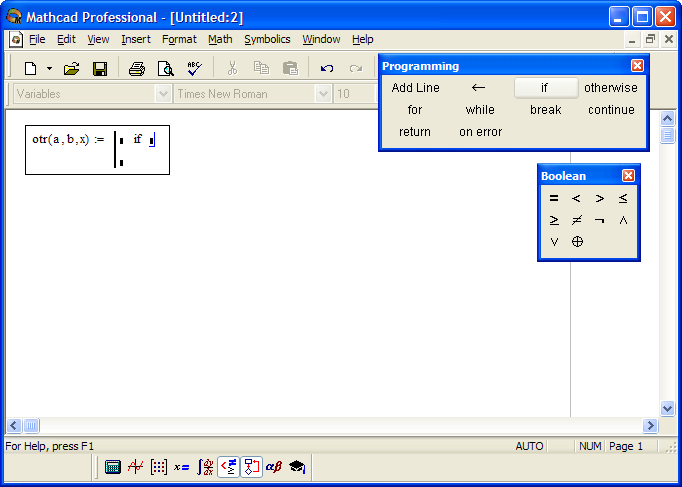Insert the return statement
Image resolution: width=682 pixels, height=487 pixels.
(415, 132)
